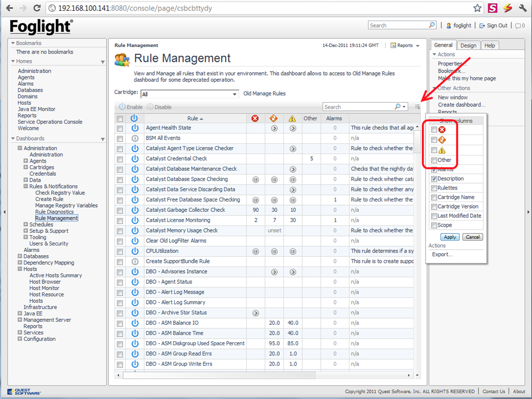The width and height of the screenshot is (532, 399).
Task: Click the power icon in the table header
Action: (x=134, y=118)
